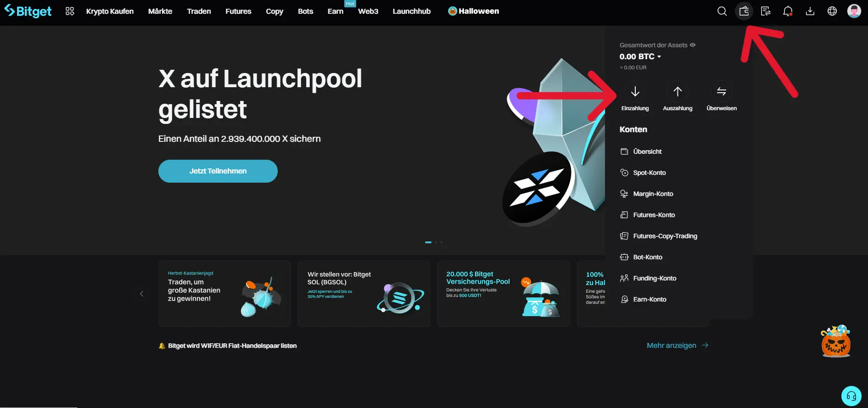Open the Bots nav menu
The image size is (868, 408).
click(305, 11)
